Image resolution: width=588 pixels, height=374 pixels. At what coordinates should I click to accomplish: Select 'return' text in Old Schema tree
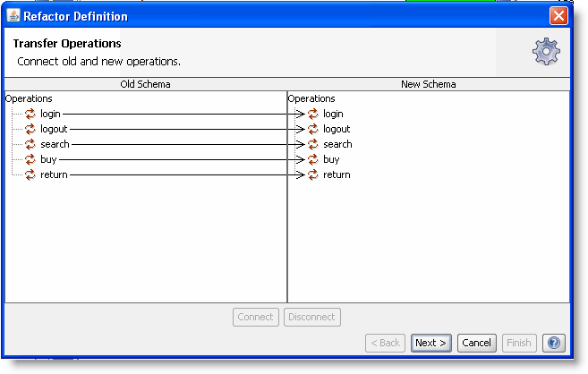[54, 174]
